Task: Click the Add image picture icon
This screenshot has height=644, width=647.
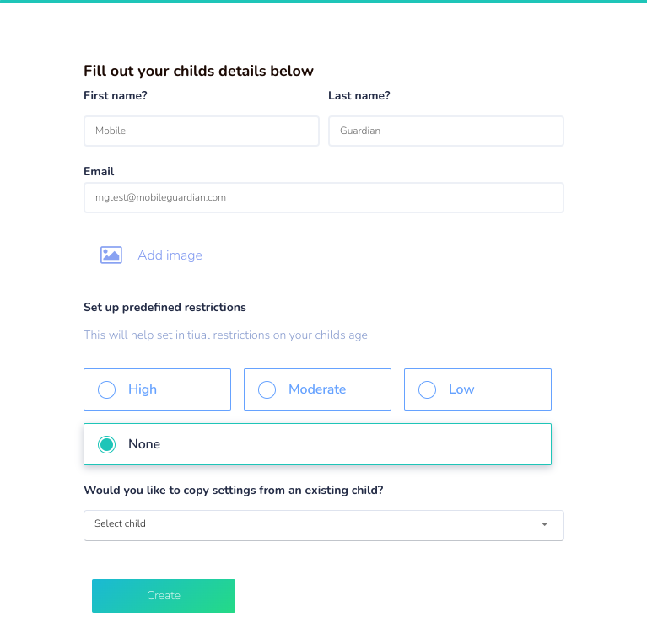Action: click(x=111, y=255)
